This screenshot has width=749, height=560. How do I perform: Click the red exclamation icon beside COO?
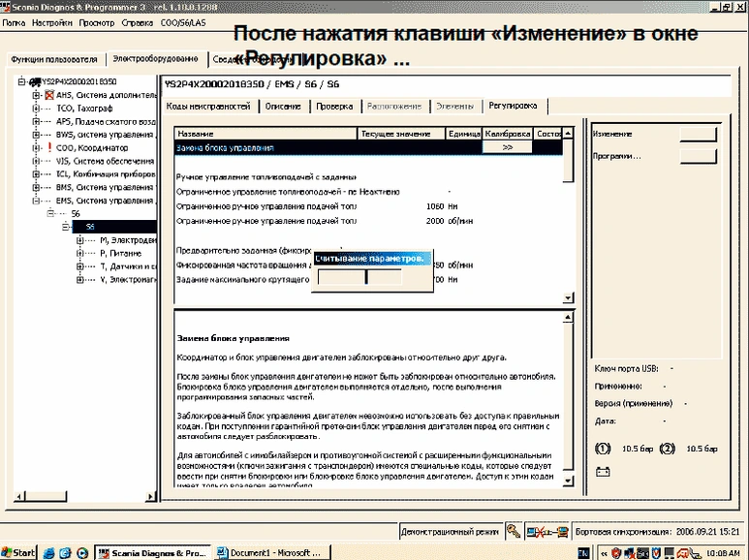tap(49, 147)
